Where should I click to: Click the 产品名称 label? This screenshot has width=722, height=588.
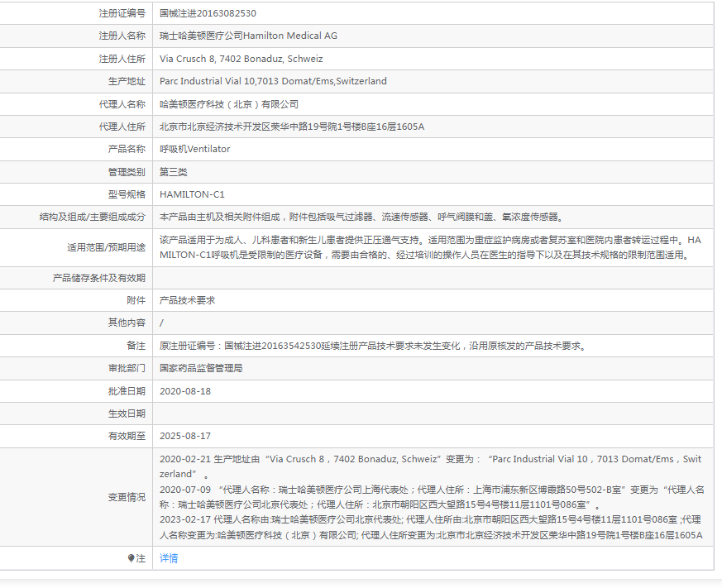coord(127,149)
